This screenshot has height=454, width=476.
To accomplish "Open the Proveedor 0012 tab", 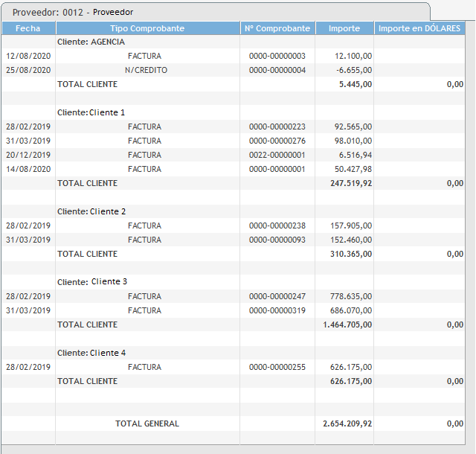I will coord(74,13).
